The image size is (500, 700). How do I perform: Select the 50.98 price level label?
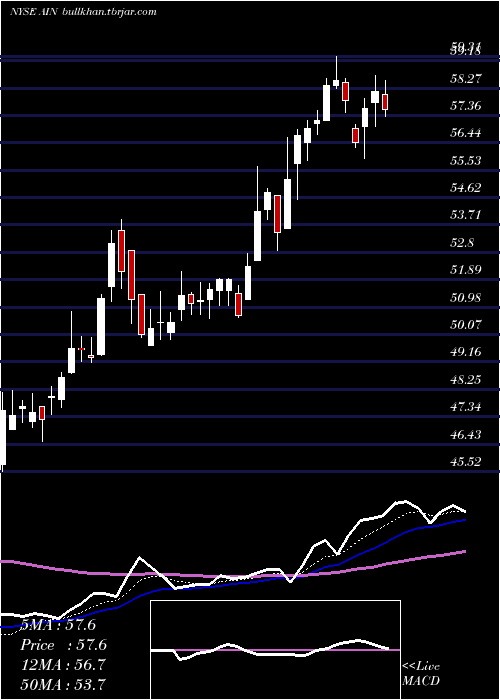(466, 297)
